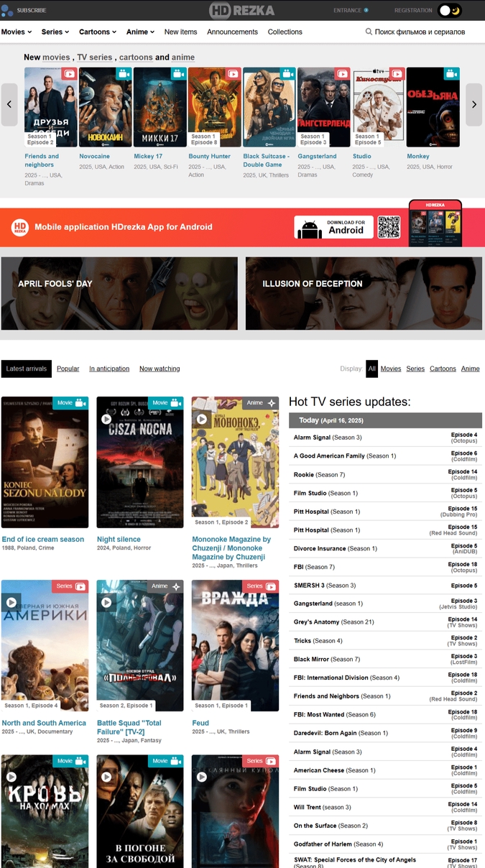
Task: Show next items in the new releases carousel
Action: click(474, 104)
